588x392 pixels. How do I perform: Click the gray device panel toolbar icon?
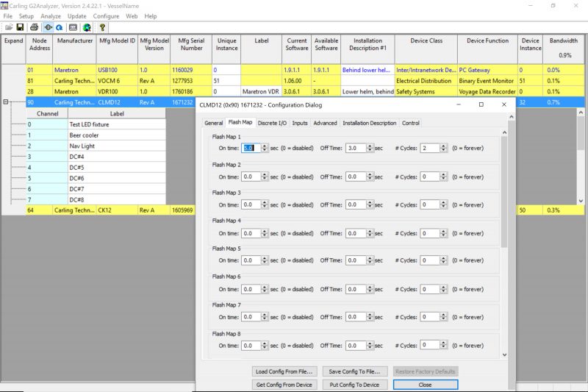(73, 27)
